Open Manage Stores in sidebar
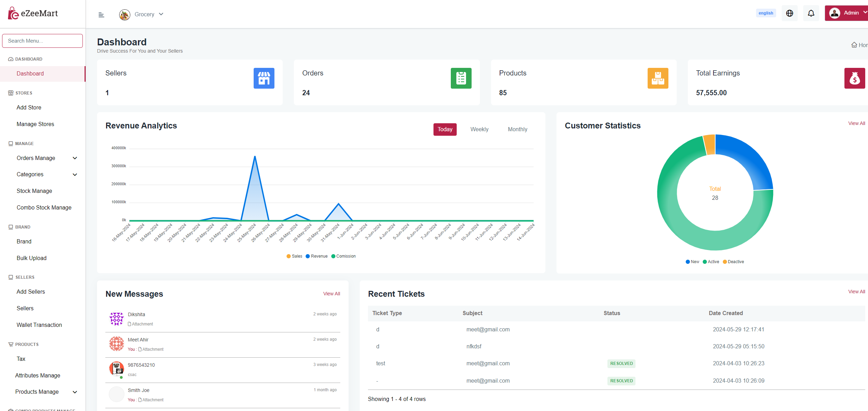Viewport: 868px width, 411px height. coord(35,124)
